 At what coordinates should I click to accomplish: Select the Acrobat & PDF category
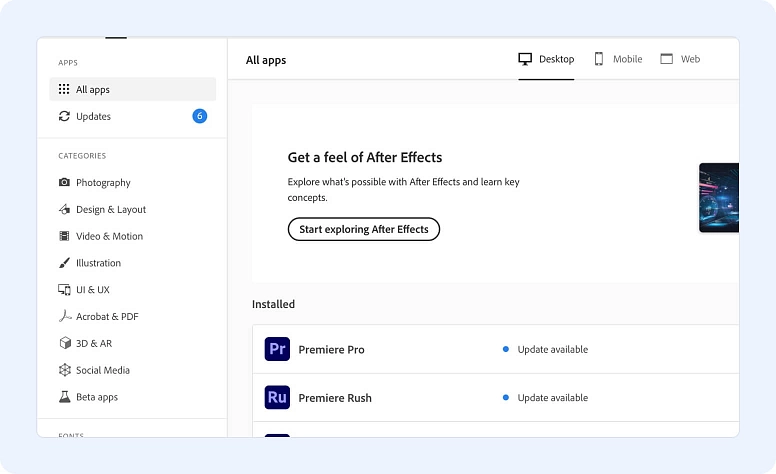pos(107,317)
